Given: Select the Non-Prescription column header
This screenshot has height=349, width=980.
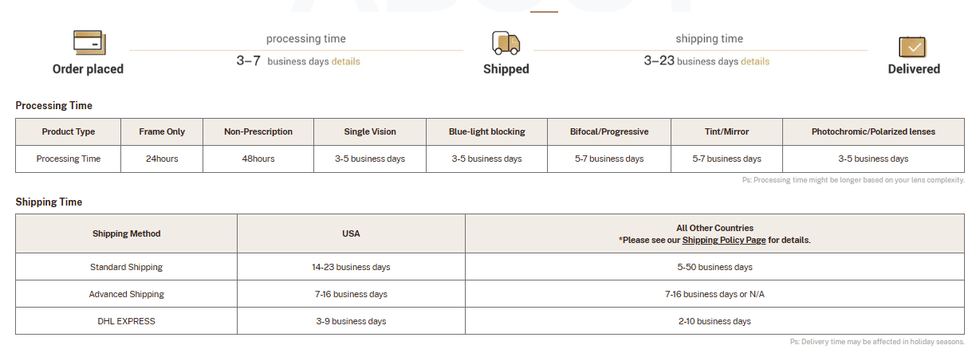Looking at the screenshot, I should pos(258,131).
